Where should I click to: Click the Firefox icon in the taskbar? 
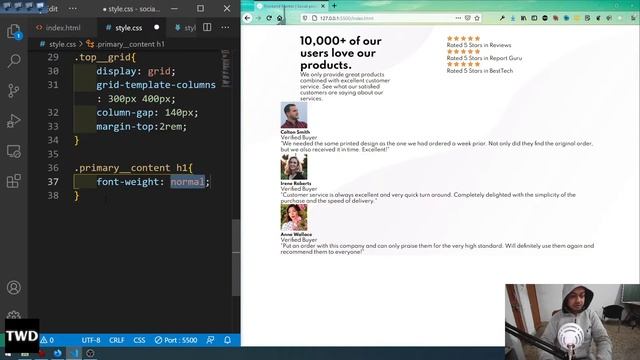(x=58, y=353)
